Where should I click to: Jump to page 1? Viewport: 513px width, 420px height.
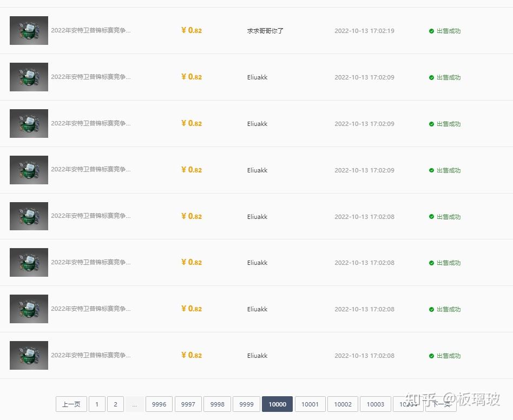coord(97,404)
